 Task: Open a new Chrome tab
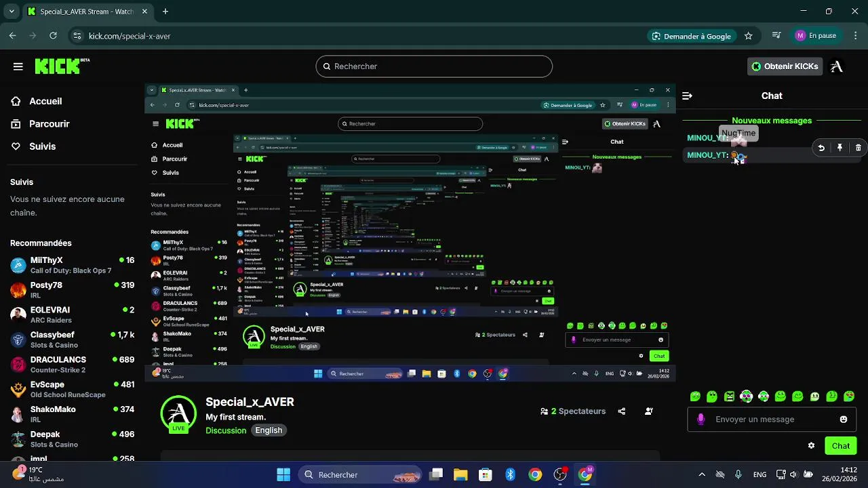click(165, 12)
